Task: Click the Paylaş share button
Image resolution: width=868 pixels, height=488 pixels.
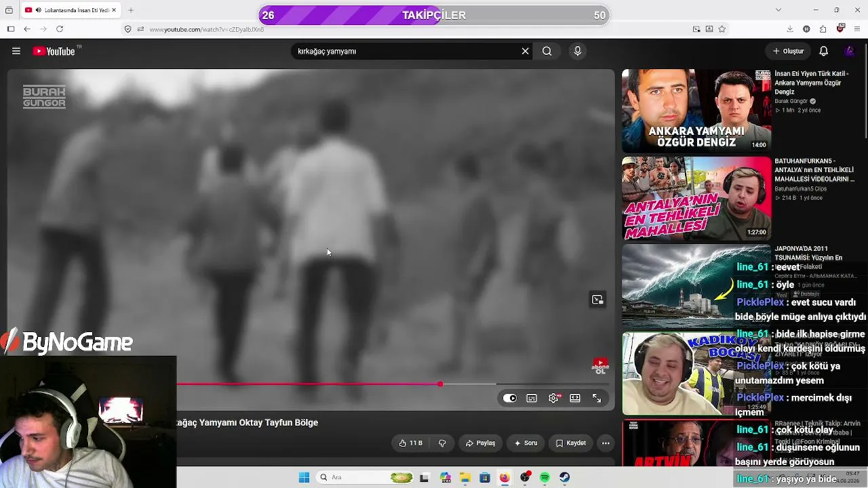Action: point(480,443)
